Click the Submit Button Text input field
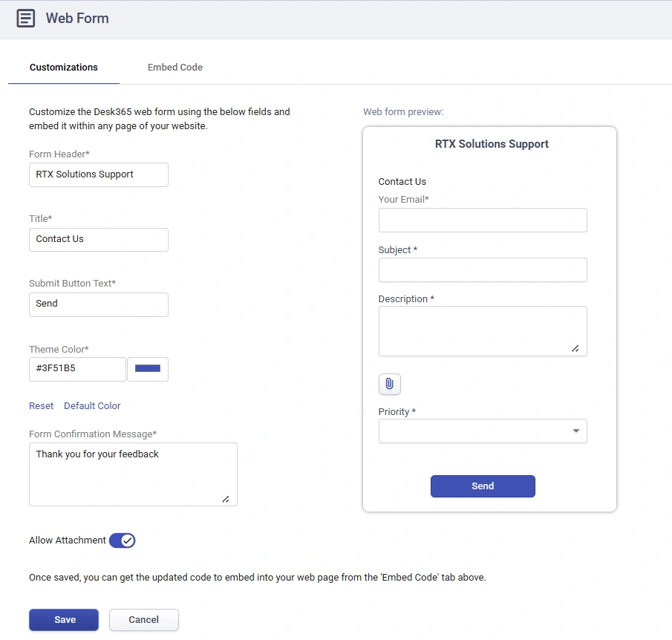 pyautogui.click(x=99, y=304)
